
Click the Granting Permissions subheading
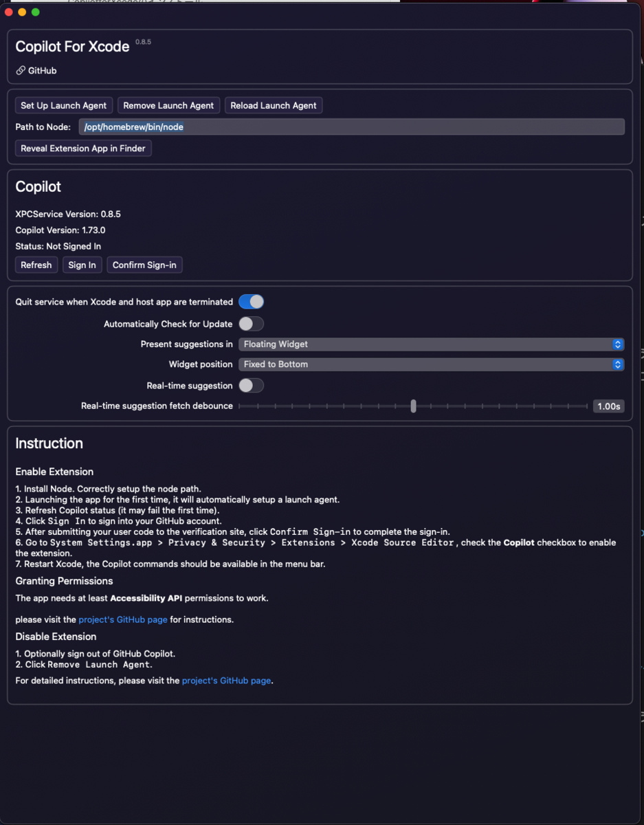(x=64, y=581)
